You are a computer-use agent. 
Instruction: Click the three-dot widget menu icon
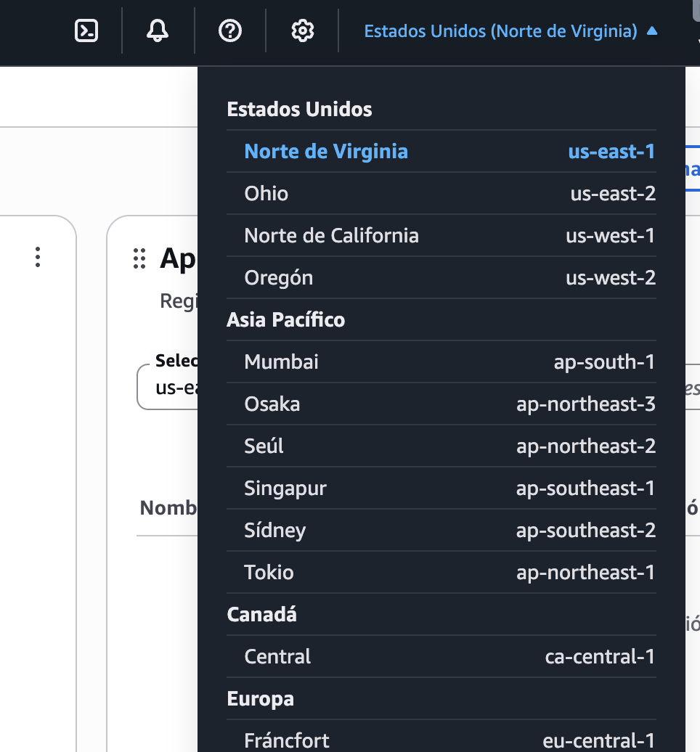[38, 257]
